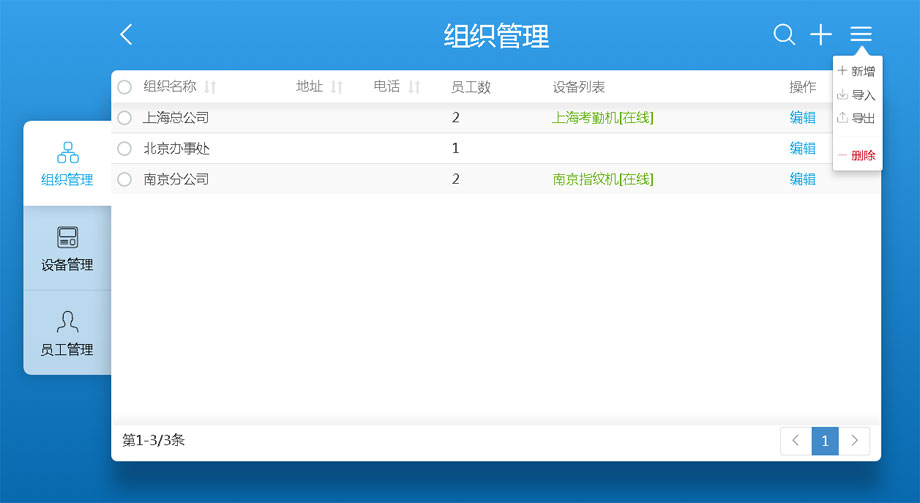
Task: Sort the 电话 column using its arrows
Action: (x=414, y=88)
